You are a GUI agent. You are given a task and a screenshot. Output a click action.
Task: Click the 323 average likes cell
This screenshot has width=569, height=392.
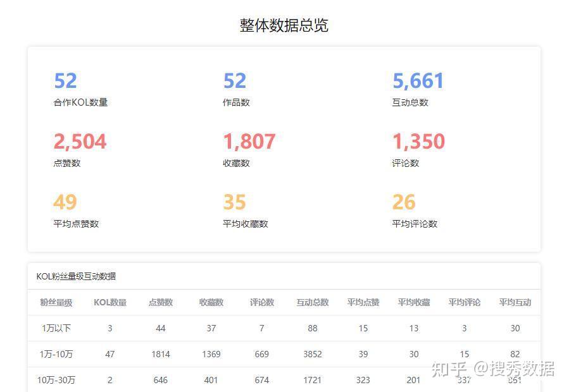click(x=363, y=380)
